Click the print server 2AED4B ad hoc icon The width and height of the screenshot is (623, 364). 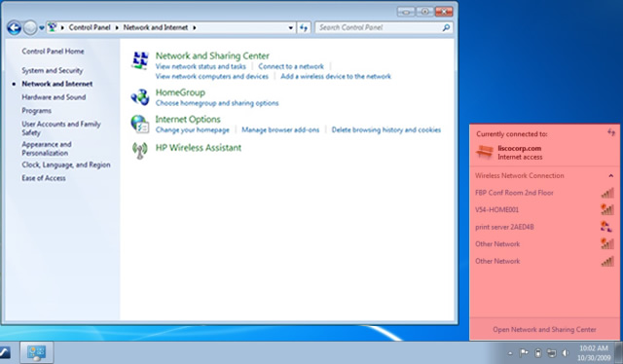[x=606, y=227]
